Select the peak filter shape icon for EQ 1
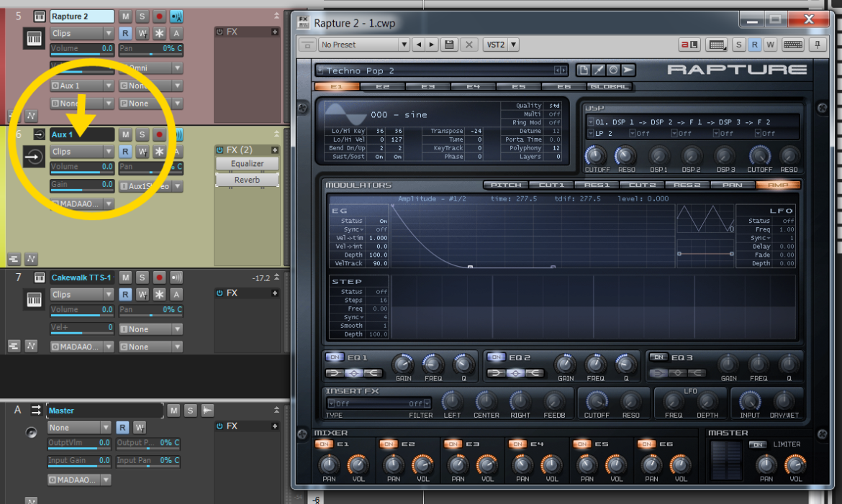842x504 pixels. point(354,373)
